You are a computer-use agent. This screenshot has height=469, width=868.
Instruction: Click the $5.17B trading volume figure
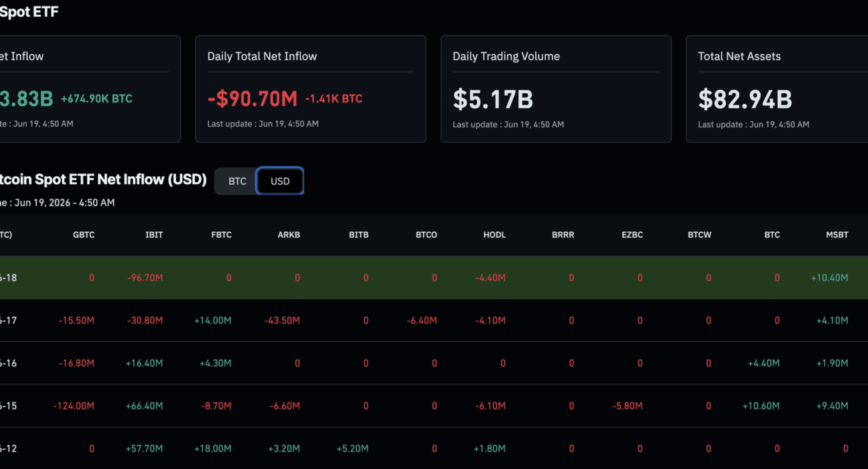[x=493, y=99]
